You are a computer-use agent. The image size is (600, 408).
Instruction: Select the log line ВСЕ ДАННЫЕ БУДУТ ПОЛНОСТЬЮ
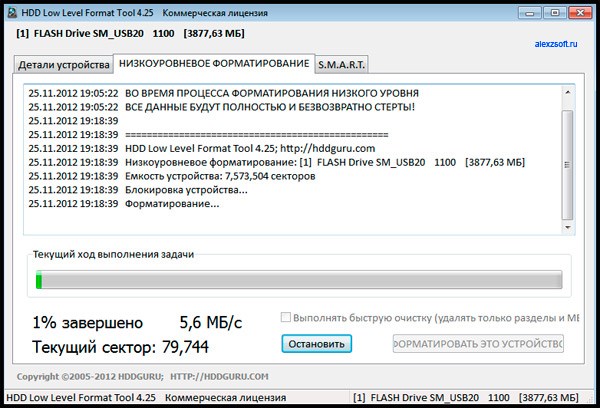pos(222,107)
